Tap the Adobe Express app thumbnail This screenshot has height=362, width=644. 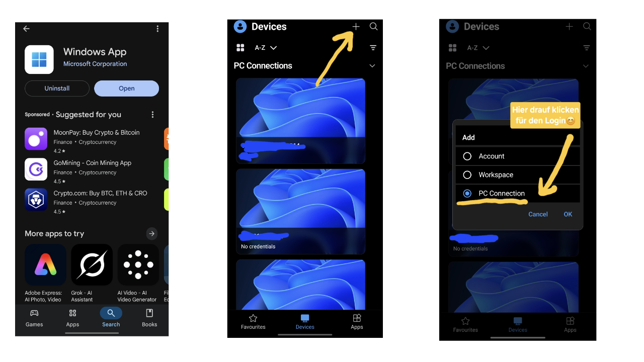pos(45,265)
